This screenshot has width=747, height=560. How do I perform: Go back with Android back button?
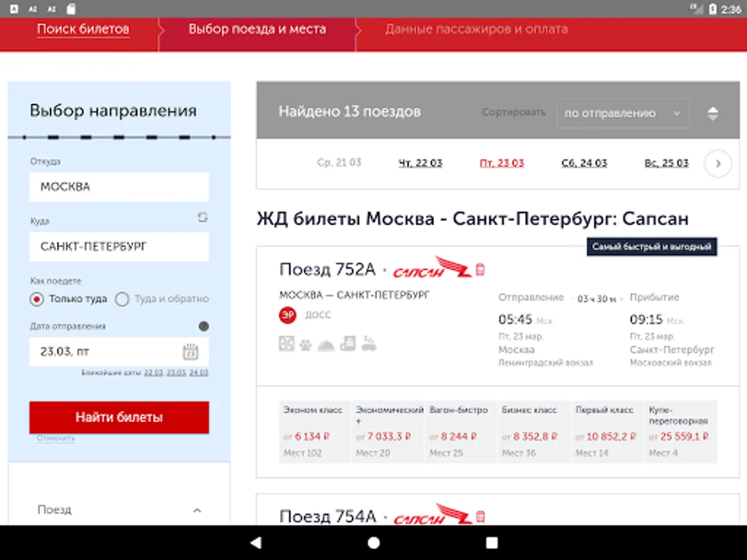255,543
